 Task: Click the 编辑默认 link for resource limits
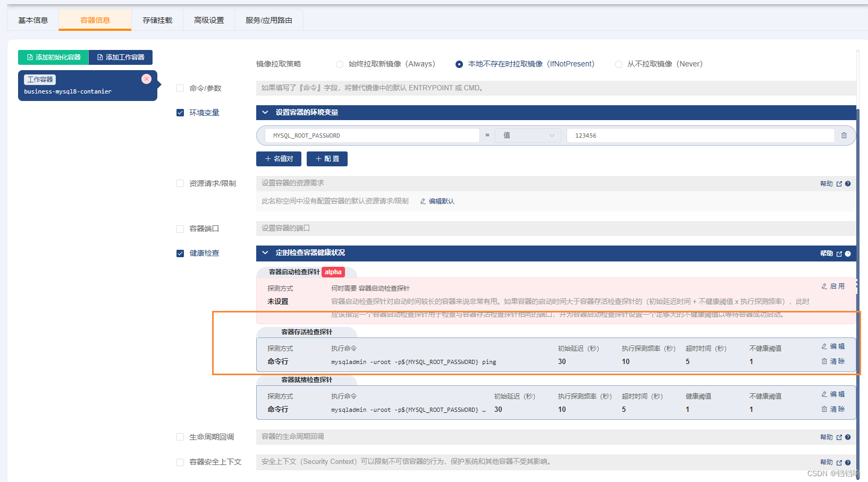click(437, 201)
